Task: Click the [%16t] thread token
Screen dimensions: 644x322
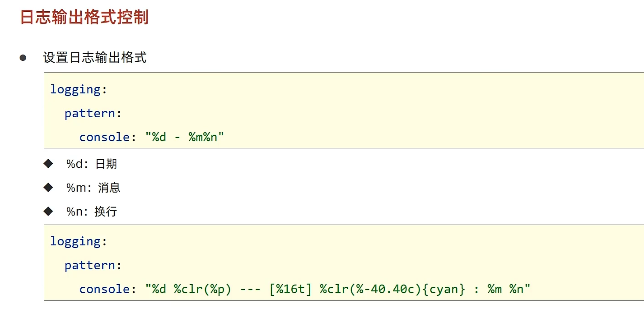Action: click(290, 289)
